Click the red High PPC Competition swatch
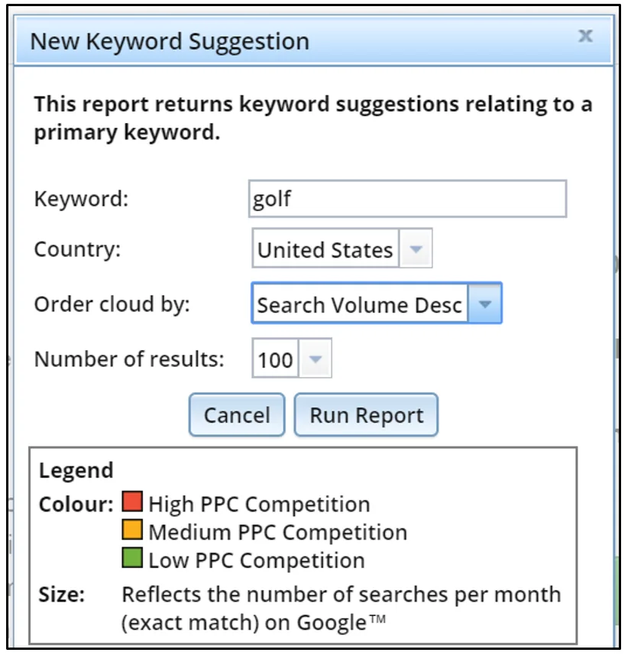The image size is (644, 659). (x=132, y=503)
